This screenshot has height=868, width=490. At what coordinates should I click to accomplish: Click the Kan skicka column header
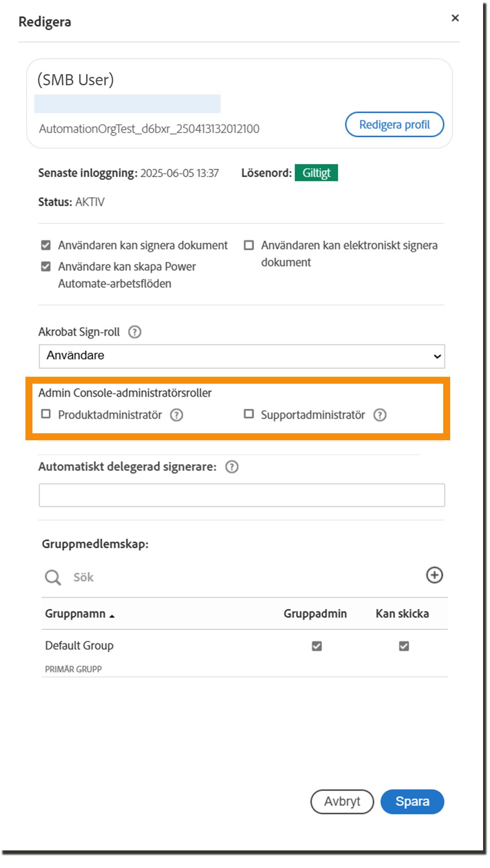point(402,614)
